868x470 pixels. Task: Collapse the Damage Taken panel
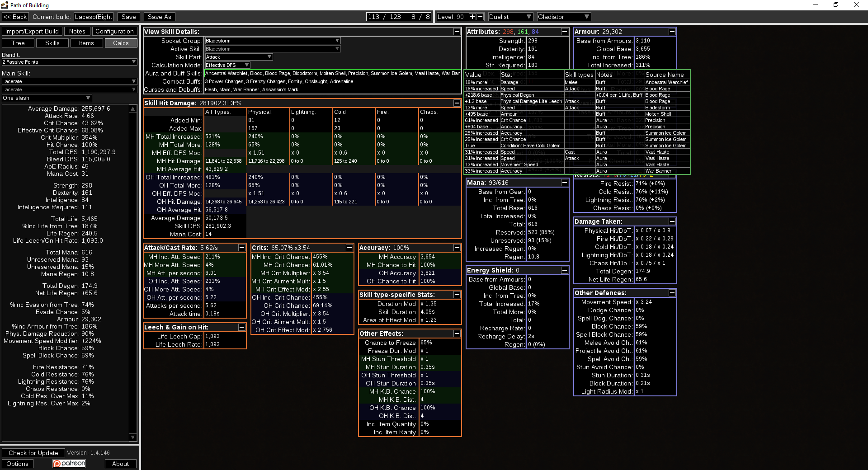(x=672, y=221)
